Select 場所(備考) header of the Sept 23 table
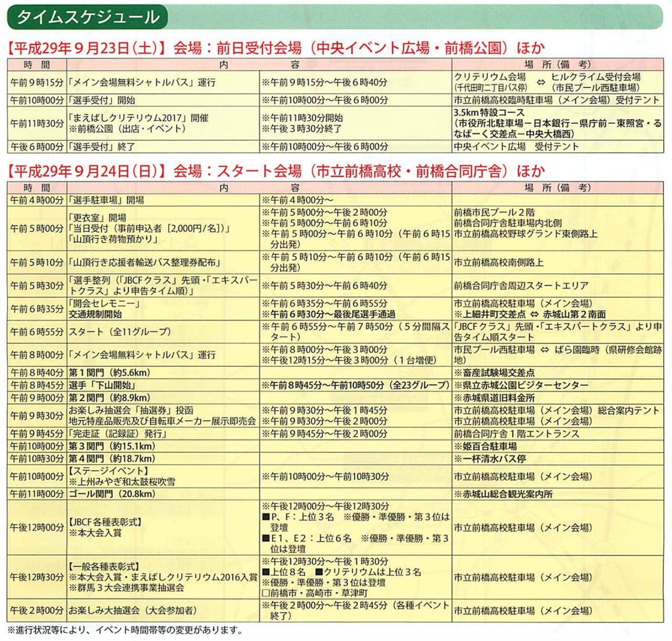 (x=558, y=65)
